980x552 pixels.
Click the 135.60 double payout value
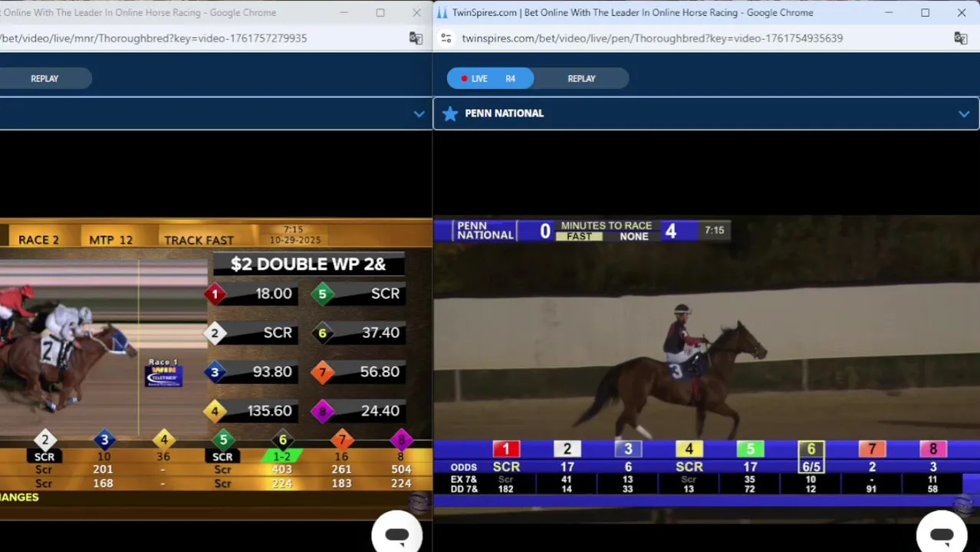[x=269, y=411]
